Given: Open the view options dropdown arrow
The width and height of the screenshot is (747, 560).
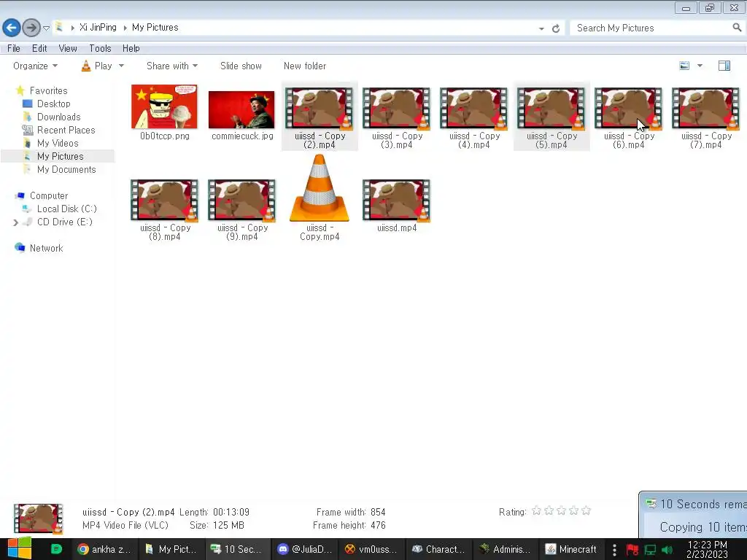Looking at the screenshot, I should point(700,66).
